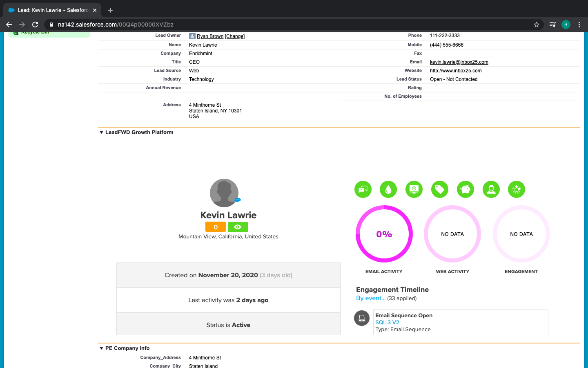Click the forward navigation arrow
Image resolution: width=588 pixels, height=368 pixels.
22,25
